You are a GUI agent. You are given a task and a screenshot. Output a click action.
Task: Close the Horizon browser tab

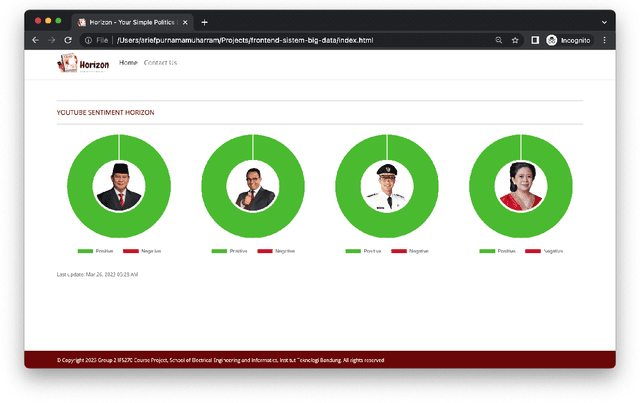[x=185, y=21]
